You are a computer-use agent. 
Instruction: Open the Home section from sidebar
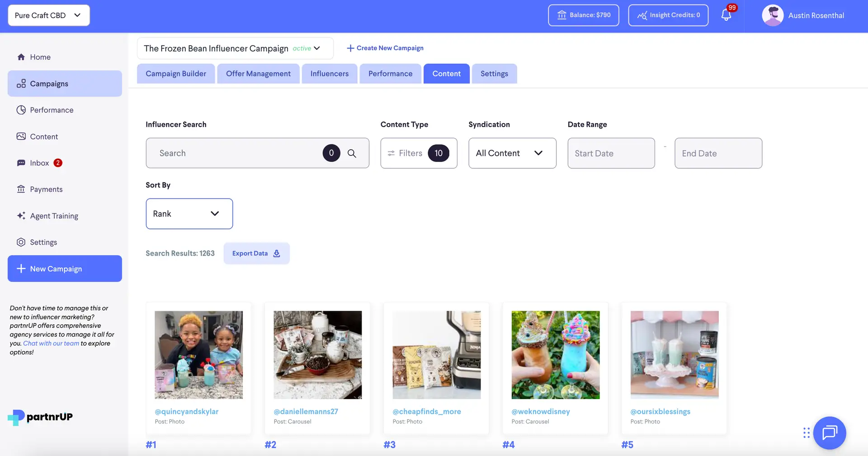(x=21, y=57)
